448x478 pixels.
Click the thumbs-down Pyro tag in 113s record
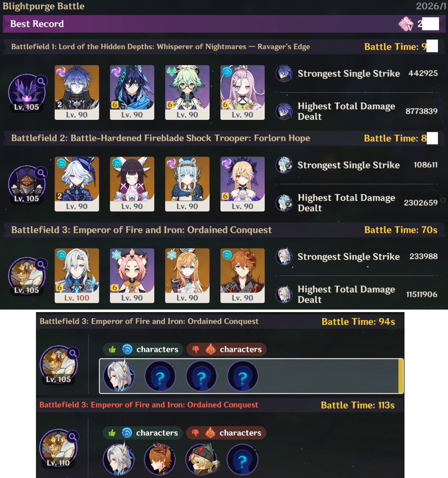(x=226, y=433)
